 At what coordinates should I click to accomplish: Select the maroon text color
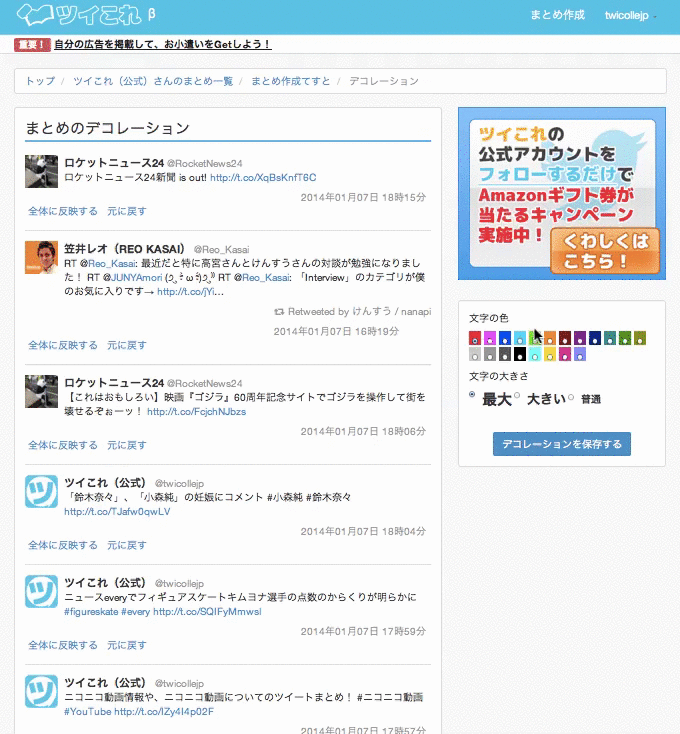(565, 338)
